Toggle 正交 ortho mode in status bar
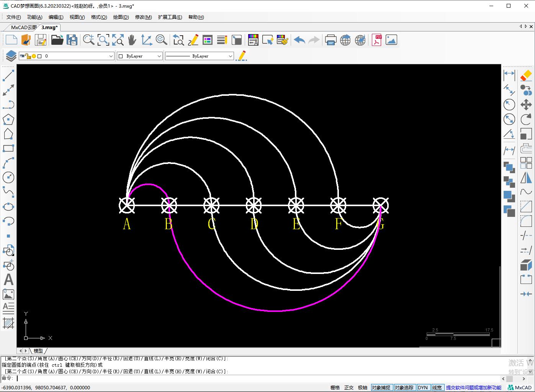 [349, 387]
